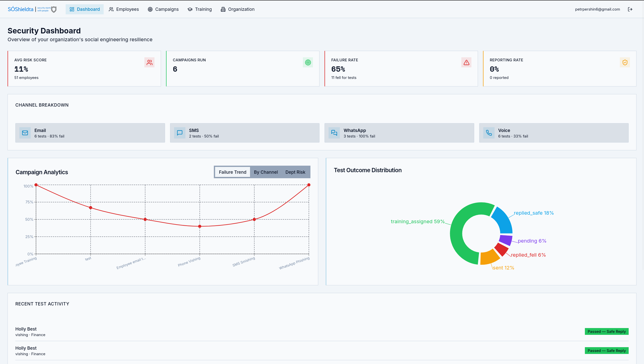Screen dimensions: 644x364
Task: Open the Employees page
Action: pyautogui.click(x=124, y=9)
